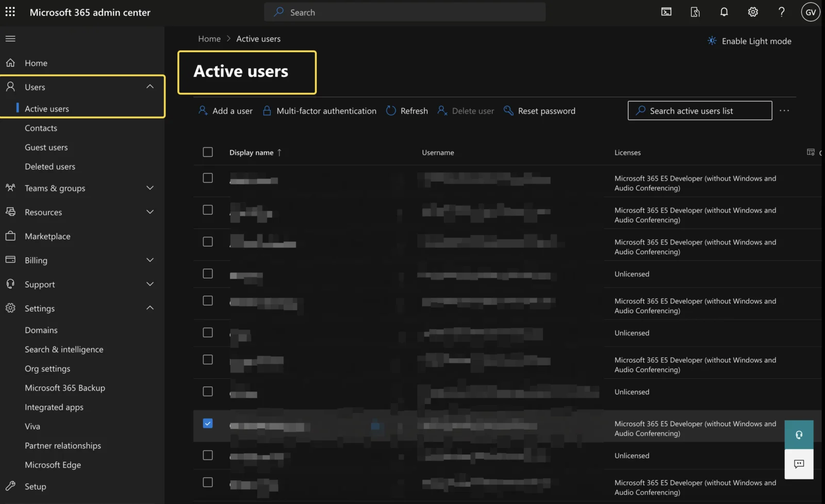Open the floating feedback chat button

(799, 464)
